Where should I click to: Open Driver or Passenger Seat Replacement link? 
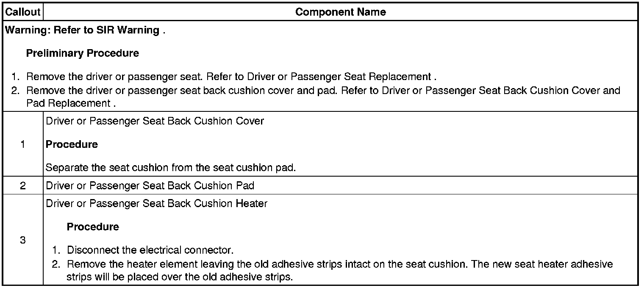click(x=339, y=77)
